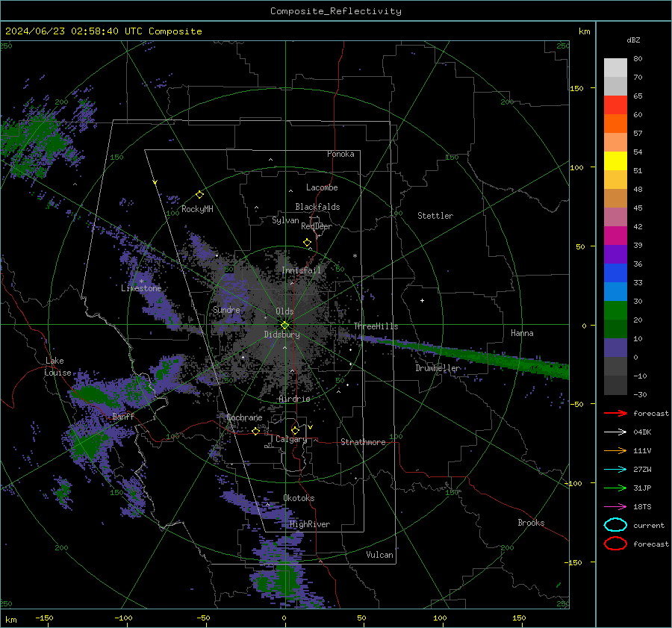Click the Lake Louise label
Image resolution: width=672 pixels, height=628 pixels.
tap(57, 367)
